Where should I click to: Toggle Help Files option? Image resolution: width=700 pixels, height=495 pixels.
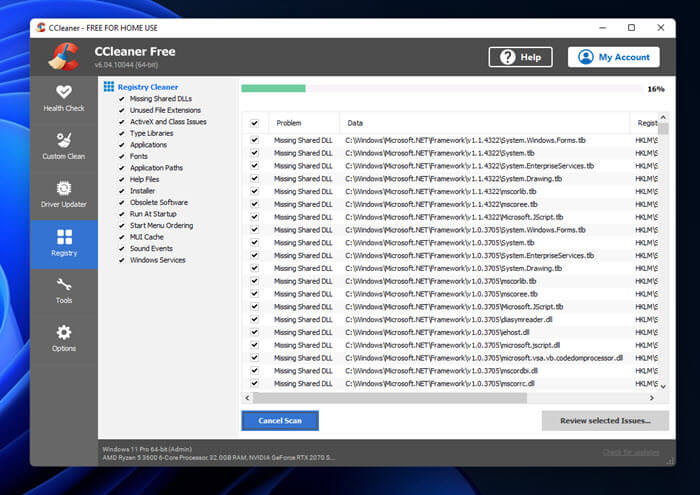click(x=139, y=179)
